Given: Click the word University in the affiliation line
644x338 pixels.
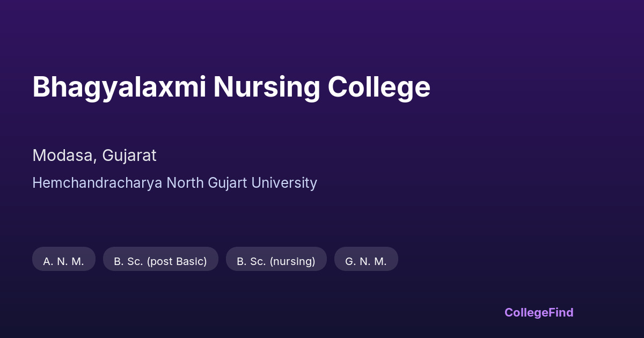Looking at the screenshot, I should click(x=284, y=183).
